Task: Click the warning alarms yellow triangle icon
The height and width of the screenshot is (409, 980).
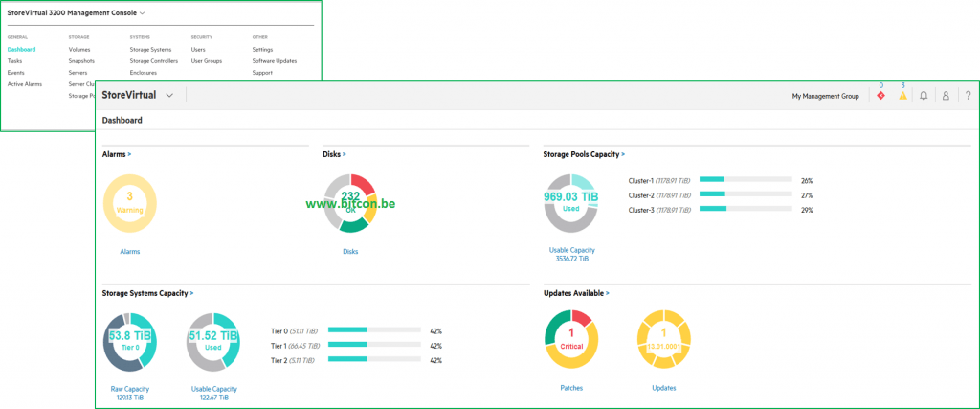Action: pos(902,96)
